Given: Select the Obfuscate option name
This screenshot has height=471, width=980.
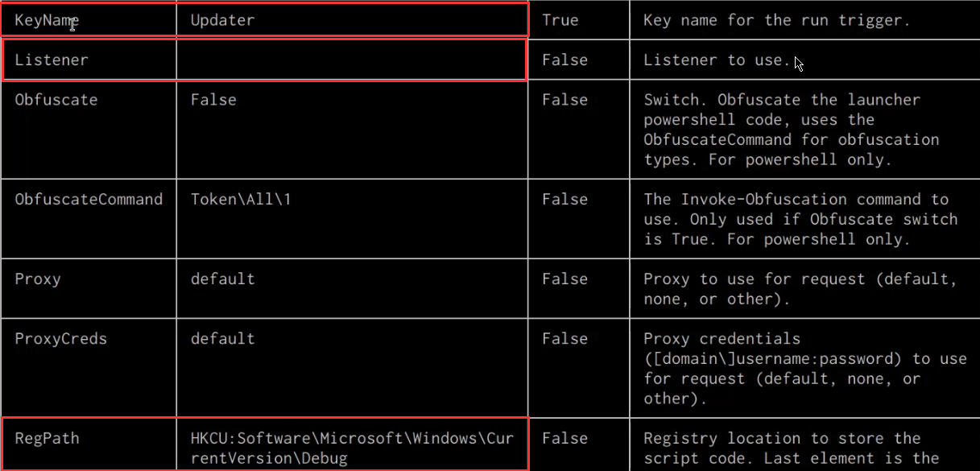Looking at the screenshot, I should click(56, 100).
